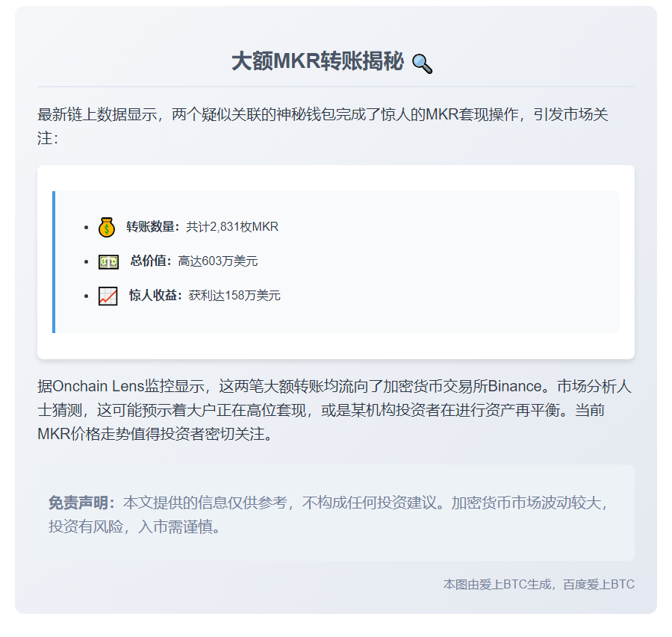Viewport: 672px width, 637px height.
Task: Click the bold label 总价值
Action: [x=151, y=261]
